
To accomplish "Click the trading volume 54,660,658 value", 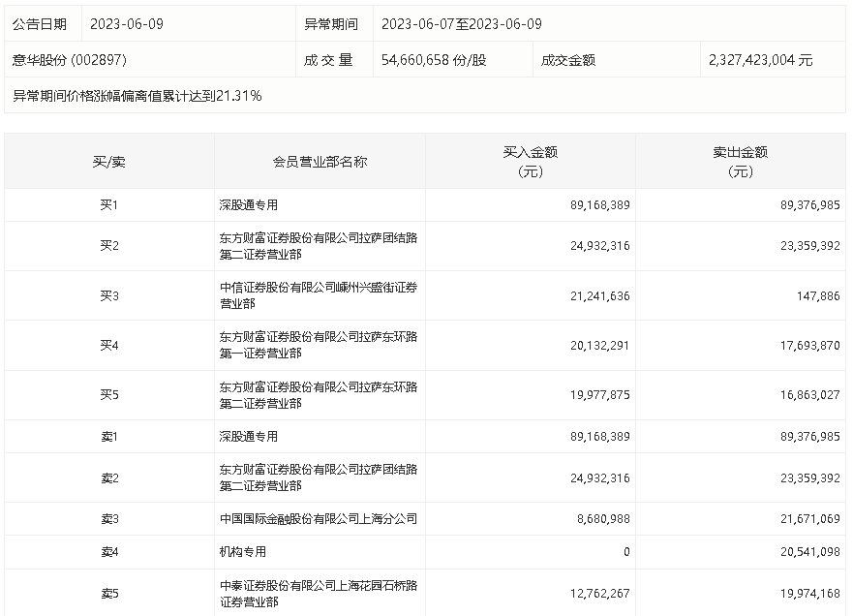I will pyautogui.click(x=434, y=60).
